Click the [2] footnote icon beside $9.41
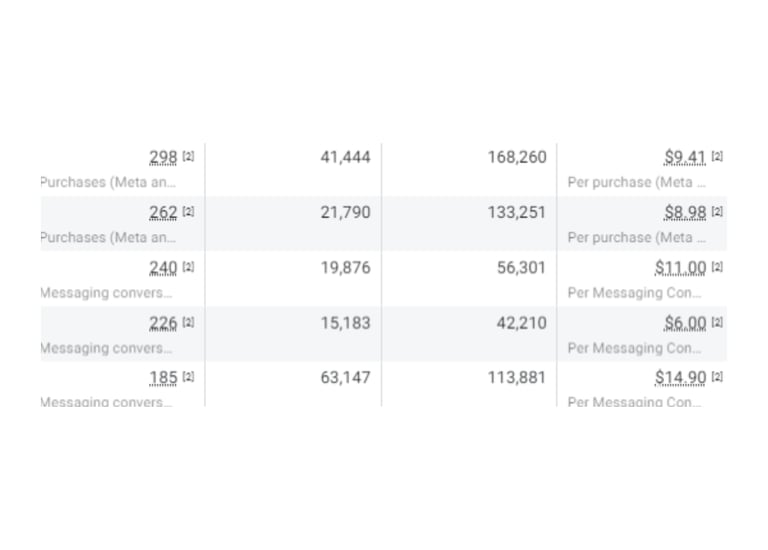The image size is (768, 550). pyautogui.click(x=717, y=157)
